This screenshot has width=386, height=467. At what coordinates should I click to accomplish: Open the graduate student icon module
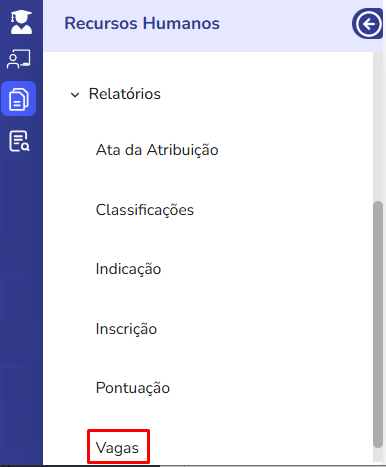21,22
